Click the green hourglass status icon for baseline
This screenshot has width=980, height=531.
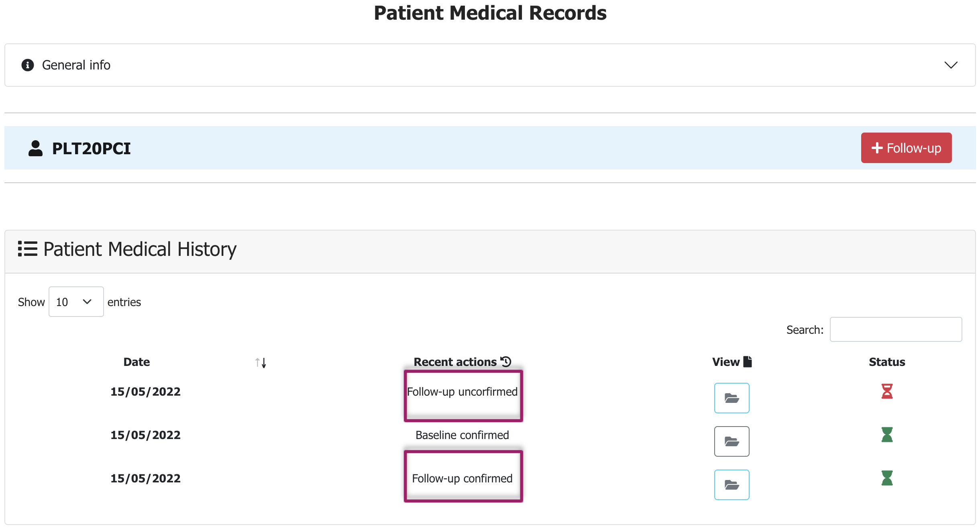[x=886, y=435]
